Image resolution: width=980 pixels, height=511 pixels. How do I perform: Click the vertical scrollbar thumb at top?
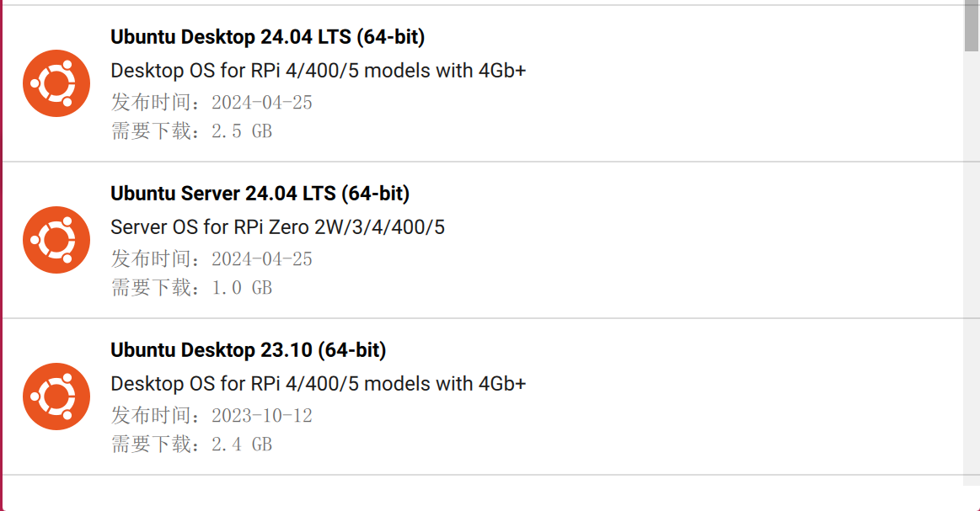[x=972, y=27]
